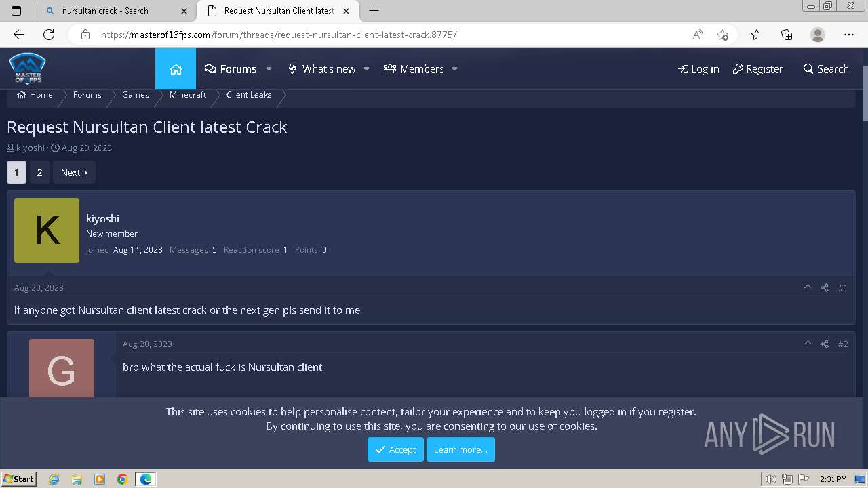Image resolution: width=868 pixels, height=488 pixels.
Task: Open the post #1 date Aug 20, 2023
Action: coord(39,288)
